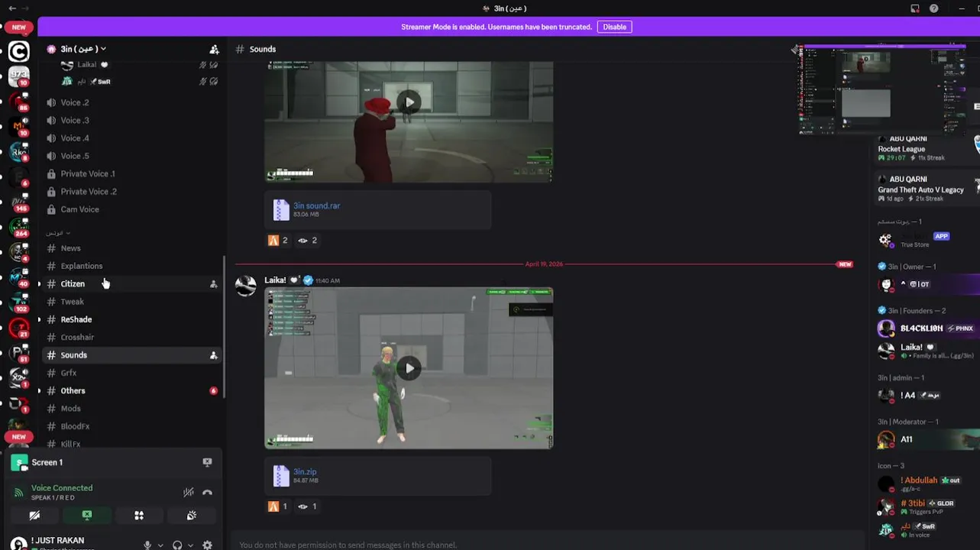Viewport: 980px width, 550px height.
Task: Open the activities launcher icon
Action: pos(139,516)
